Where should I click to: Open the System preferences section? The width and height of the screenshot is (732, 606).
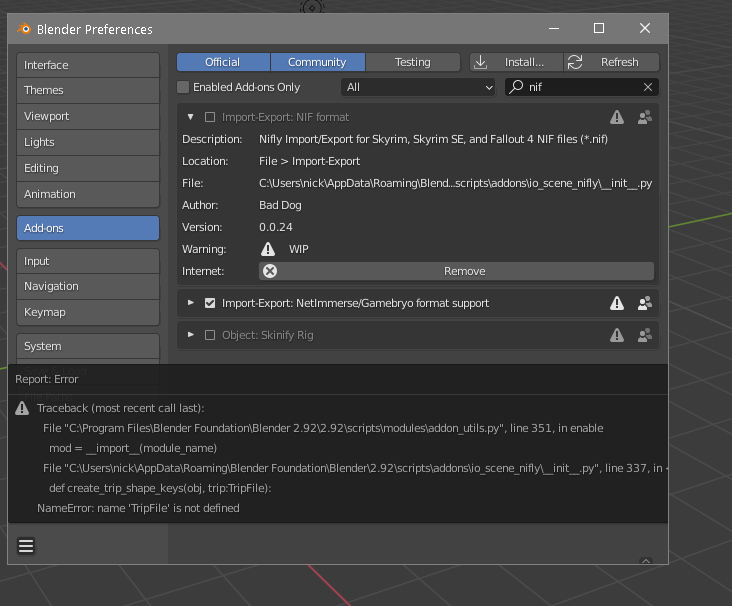(x=88, y=346)
